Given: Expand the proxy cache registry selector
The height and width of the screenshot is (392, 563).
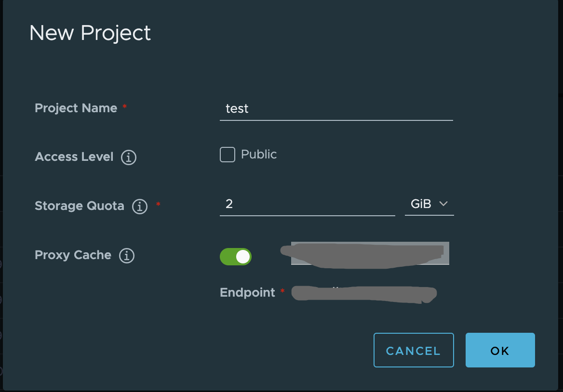Looking at the screenshot, I should pos(370,254).
